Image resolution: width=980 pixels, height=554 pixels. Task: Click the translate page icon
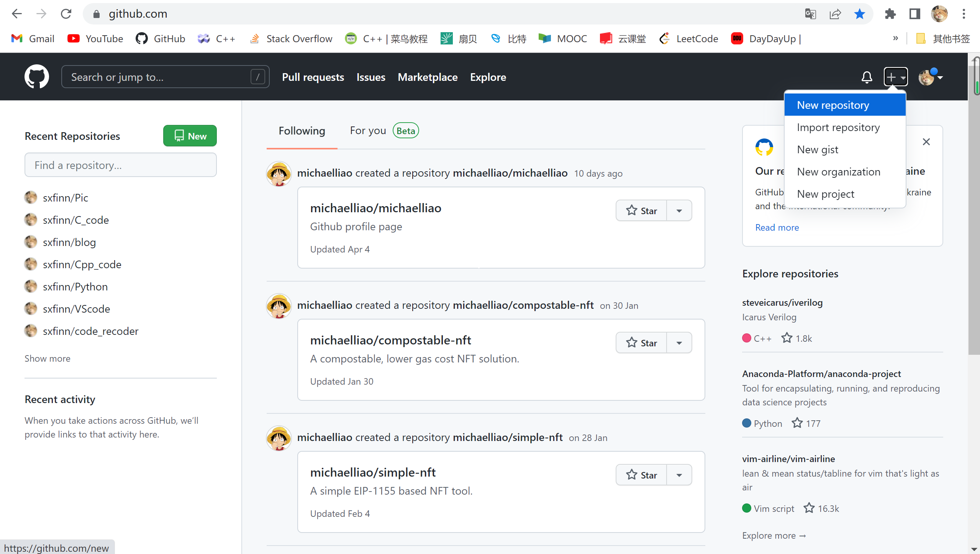(810, 14)
